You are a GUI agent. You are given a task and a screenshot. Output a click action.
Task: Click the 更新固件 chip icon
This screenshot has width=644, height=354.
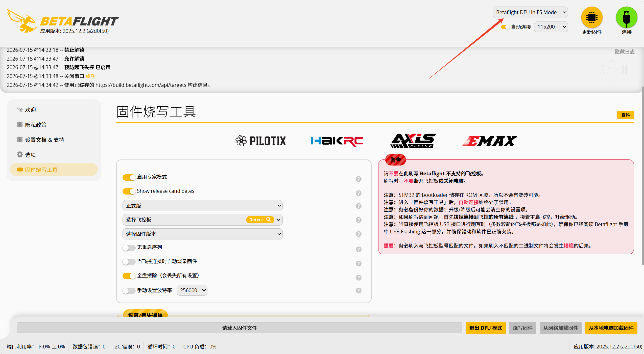point(592,17)
